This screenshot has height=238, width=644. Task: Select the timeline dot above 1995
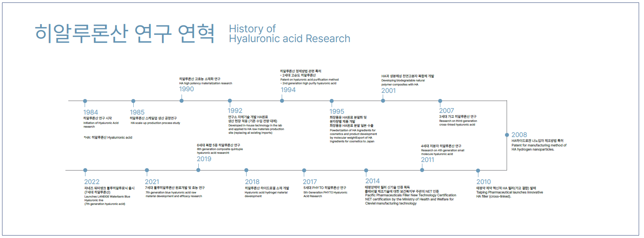332,101
